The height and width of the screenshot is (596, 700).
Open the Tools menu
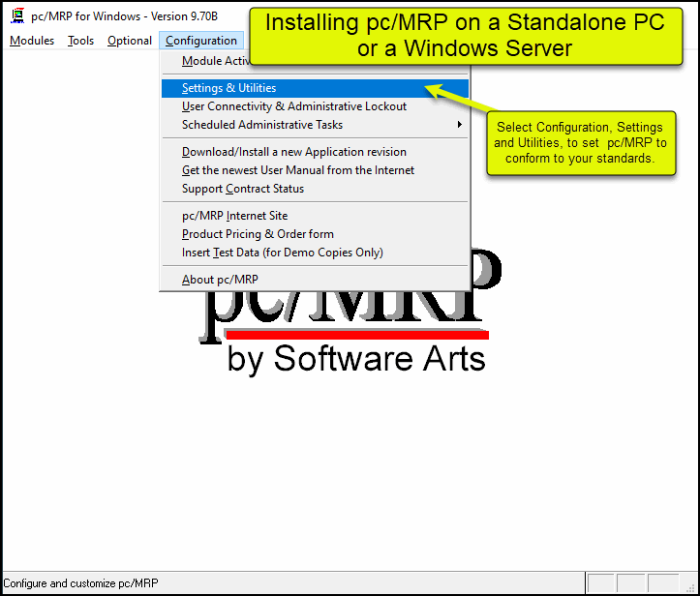click(80, 41)
